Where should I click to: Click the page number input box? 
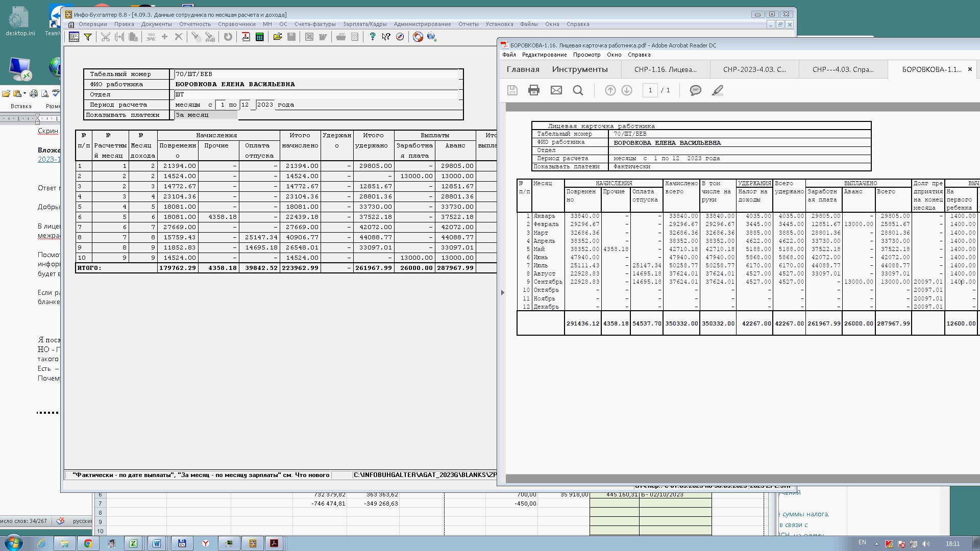(650, 90)
